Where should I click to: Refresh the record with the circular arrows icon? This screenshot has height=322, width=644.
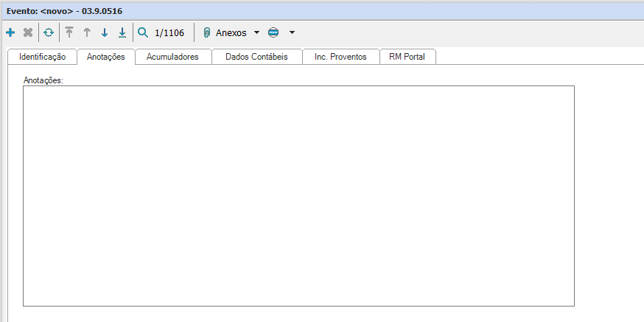pos(49,33)
